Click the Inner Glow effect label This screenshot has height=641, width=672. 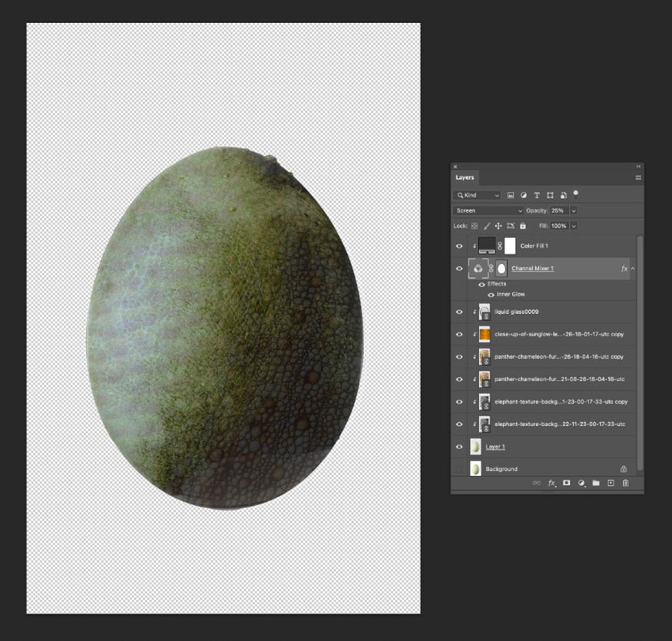[x=511, y=294]
